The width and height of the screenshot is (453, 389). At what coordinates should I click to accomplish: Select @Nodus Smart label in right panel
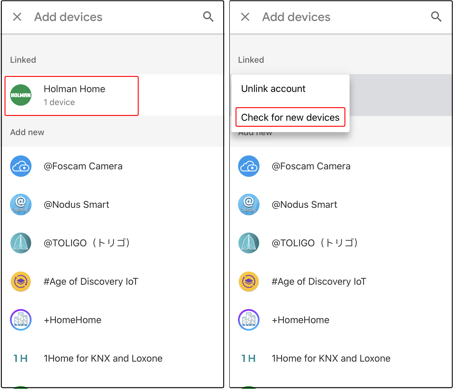304,204
